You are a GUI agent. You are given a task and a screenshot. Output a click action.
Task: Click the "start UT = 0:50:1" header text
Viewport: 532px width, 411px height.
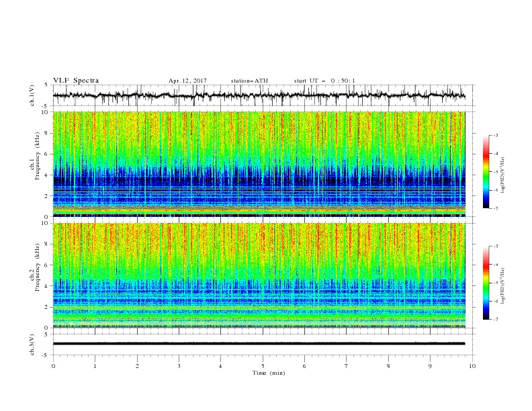324,81
